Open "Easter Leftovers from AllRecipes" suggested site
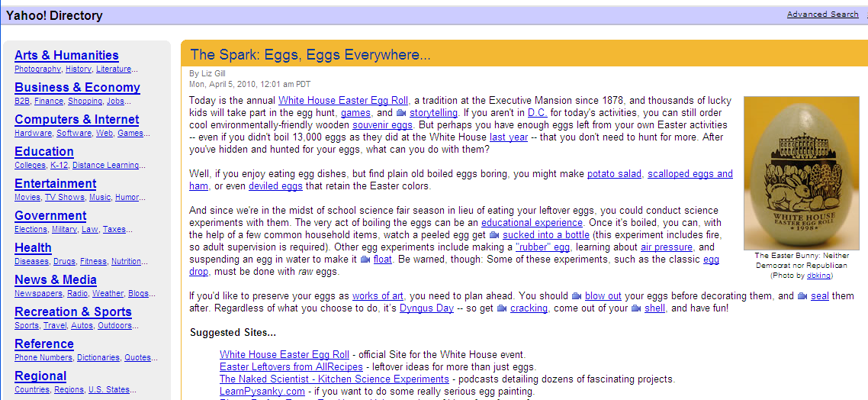Viewport: 868px width, 400px height. [291, 366]
